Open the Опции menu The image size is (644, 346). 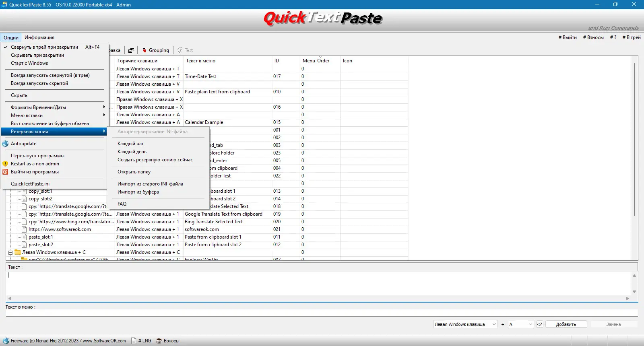(x=11, y=37)
